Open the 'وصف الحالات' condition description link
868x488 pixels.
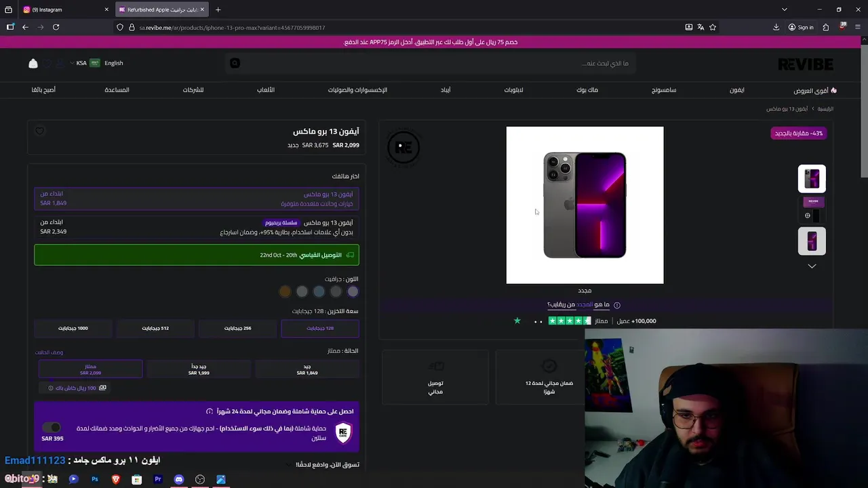tap(49, 352)
